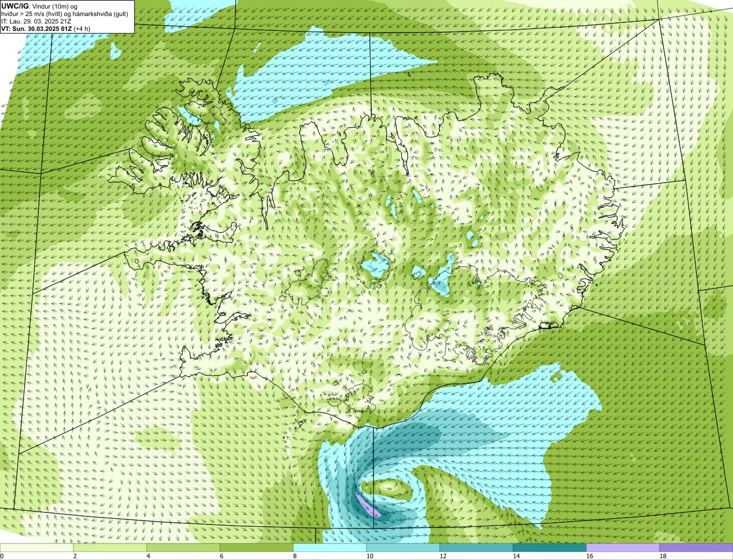Click the legend label "0"
This screenshot has width=733, height=560.
point(2,556)
